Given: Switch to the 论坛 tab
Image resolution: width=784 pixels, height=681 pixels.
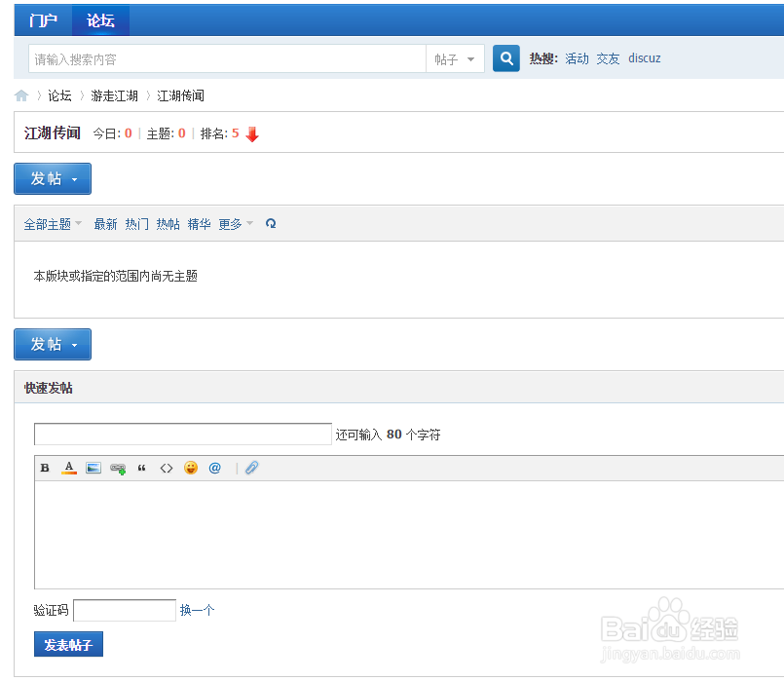Looking at the screenshot, I should point(100,19).
